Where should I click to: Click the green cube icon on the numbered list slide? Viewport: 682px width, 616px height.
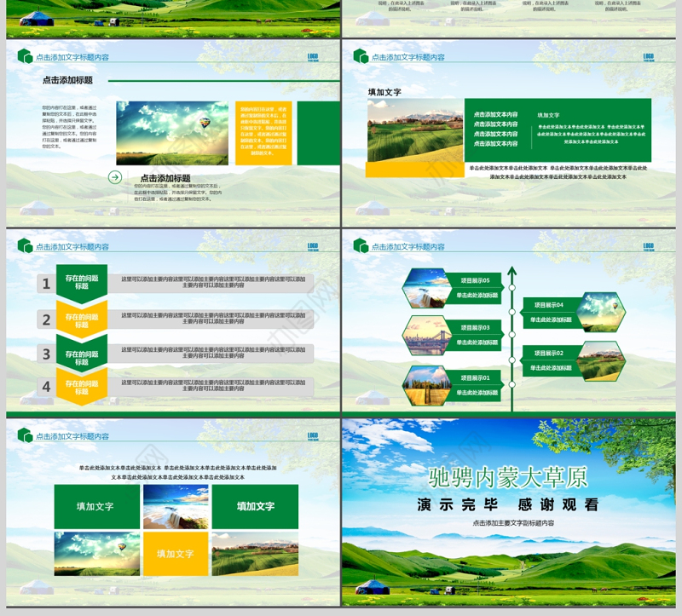[25, 245]
